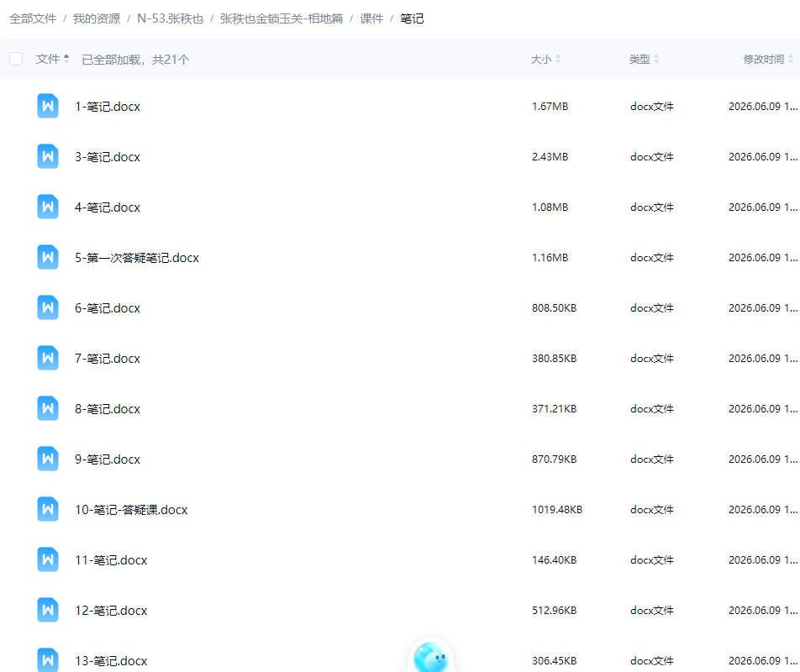Open file 11-笔记.docx
This screenshot has height=672, width=800.
111,560
